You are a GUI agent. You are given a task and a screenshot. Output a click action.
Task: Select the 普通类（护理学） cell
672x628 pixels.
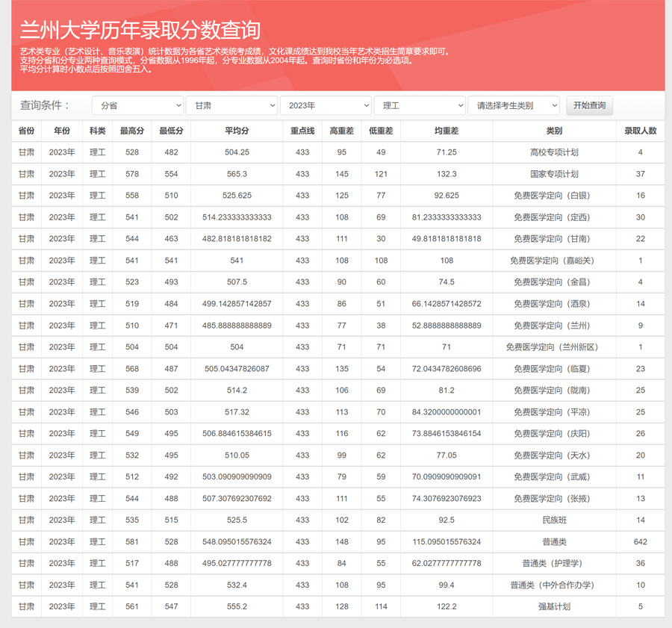click(555, 563)
